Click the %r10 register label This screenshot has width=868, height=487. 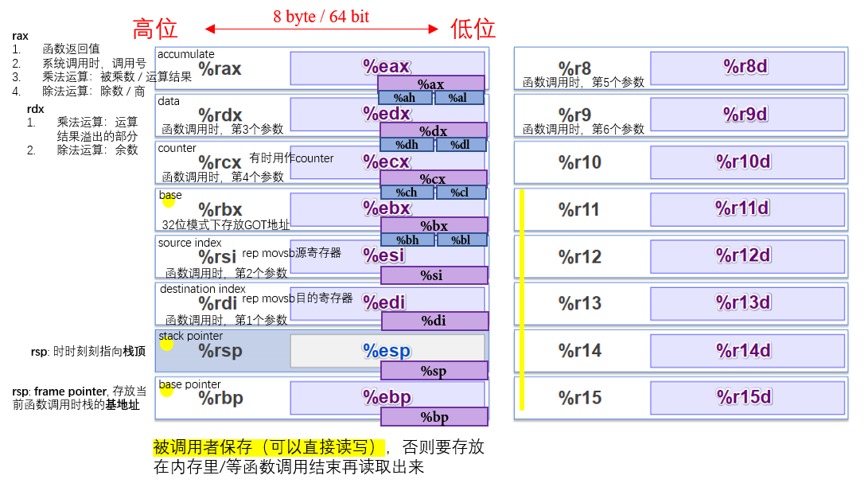(x=579, y=162)
